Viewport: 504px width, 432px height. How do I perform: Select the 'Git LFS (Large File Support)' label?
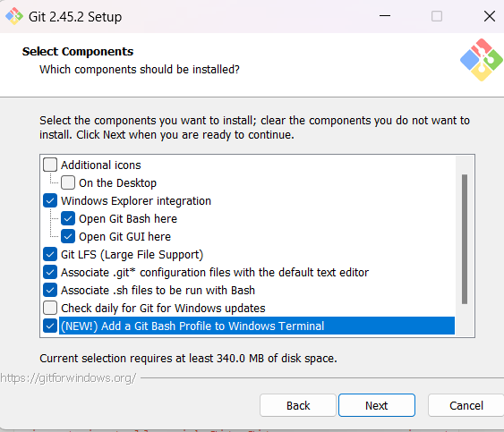click(x=132, y=255)
